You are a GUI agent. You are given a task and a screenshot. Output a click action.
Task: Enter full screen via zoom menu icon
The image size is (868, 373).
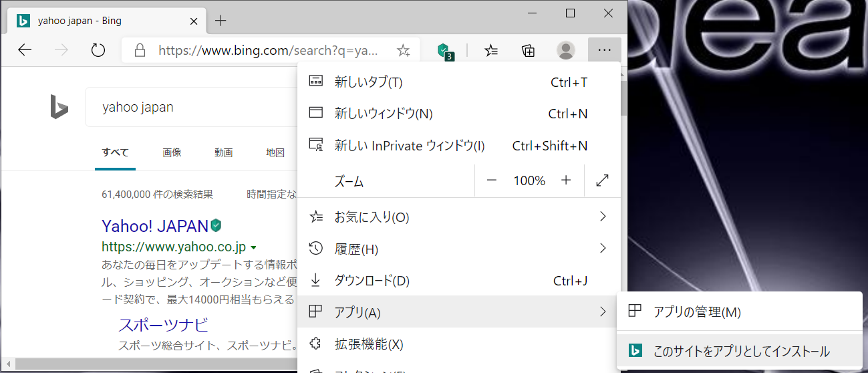pos(602,180)
